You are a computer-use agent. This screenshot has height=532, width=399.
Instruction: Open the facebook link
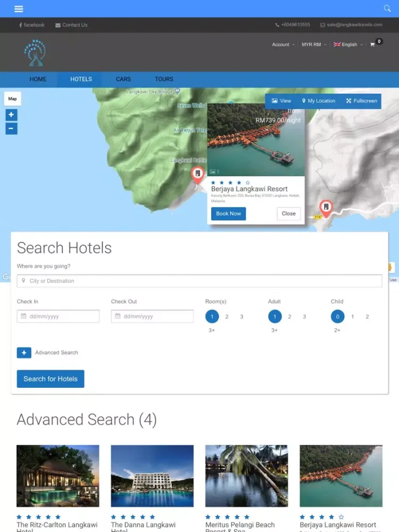point(32,25)
